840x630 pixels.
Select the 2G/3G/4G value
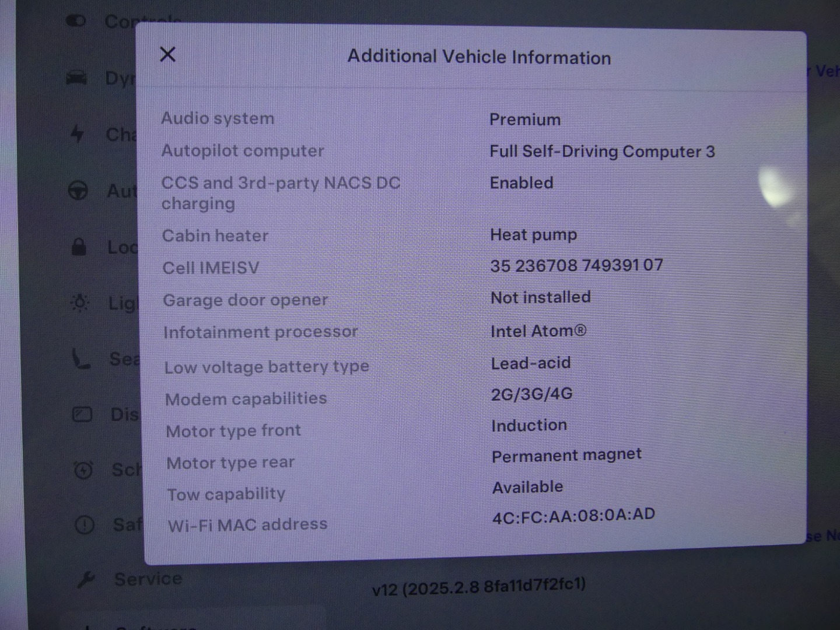tap(531, 394)
